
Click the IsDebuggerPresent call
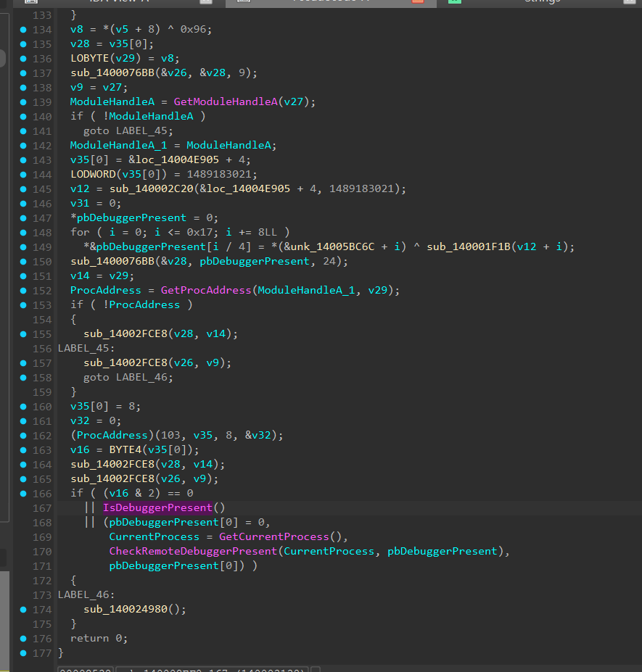coord(157,508)
